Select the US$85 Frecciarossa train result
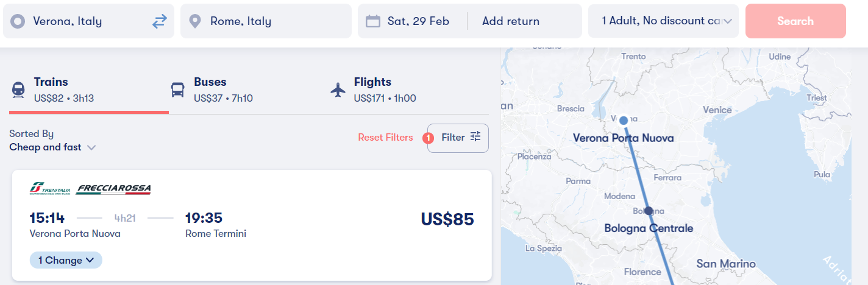Screen dimensions: 868x285 click(x=252, y=225)
